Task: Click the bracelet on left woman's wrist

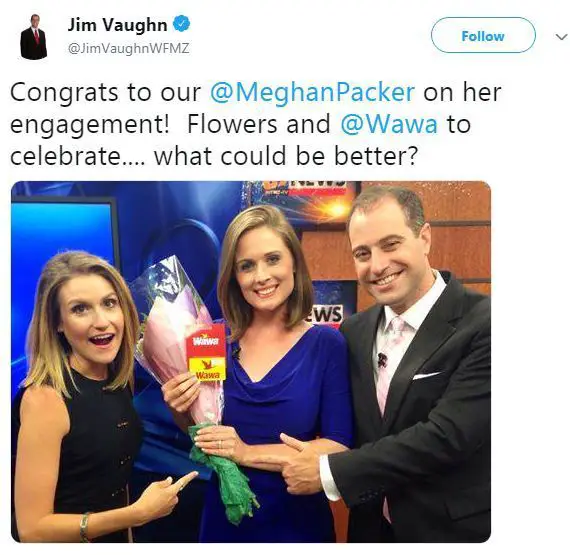Action: pyautogui.click(x=85, y=525)
